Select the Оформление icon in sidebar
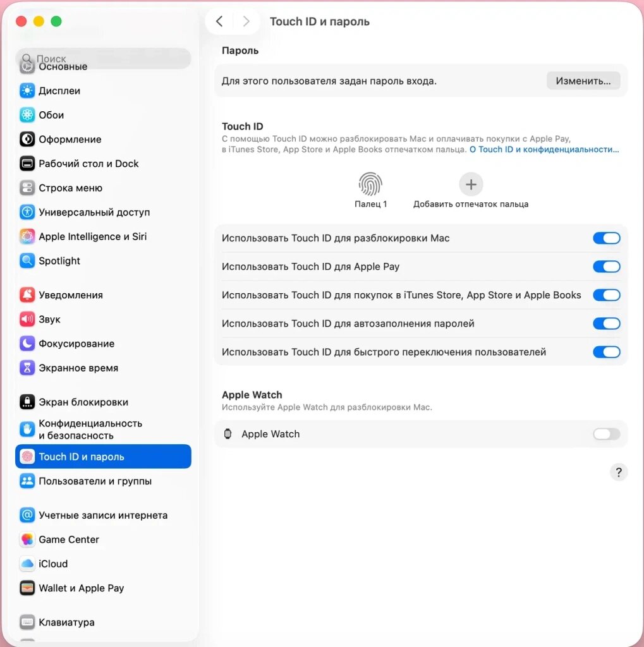644x647 pixels. (27, 140)
